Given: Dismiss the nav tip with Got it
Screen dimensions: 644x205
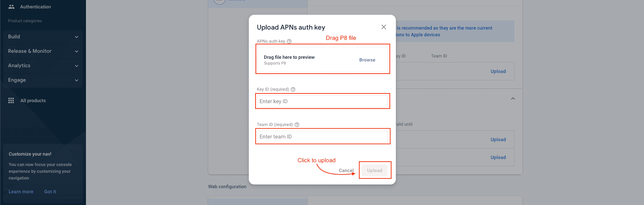Looking at the screenshot, I should (50, 192).
